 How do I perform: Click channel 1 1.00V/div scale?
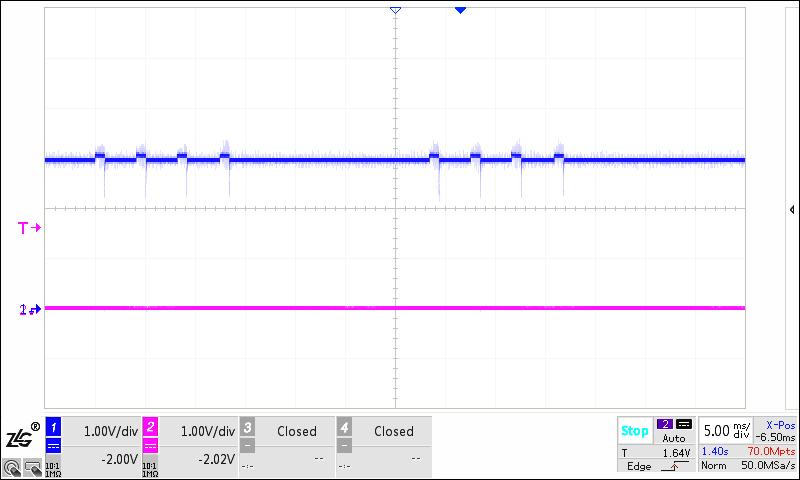[x=111, y=432]
